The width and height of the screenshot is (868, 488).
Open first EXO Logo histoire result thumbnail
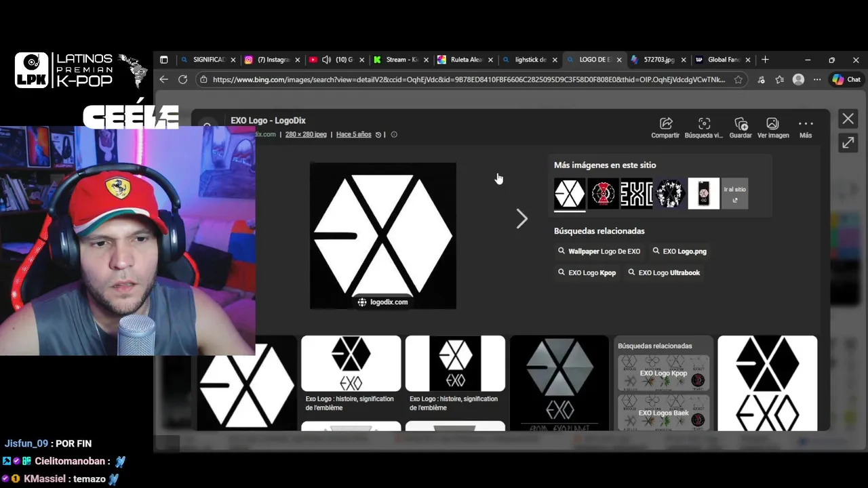pos(351,363)
